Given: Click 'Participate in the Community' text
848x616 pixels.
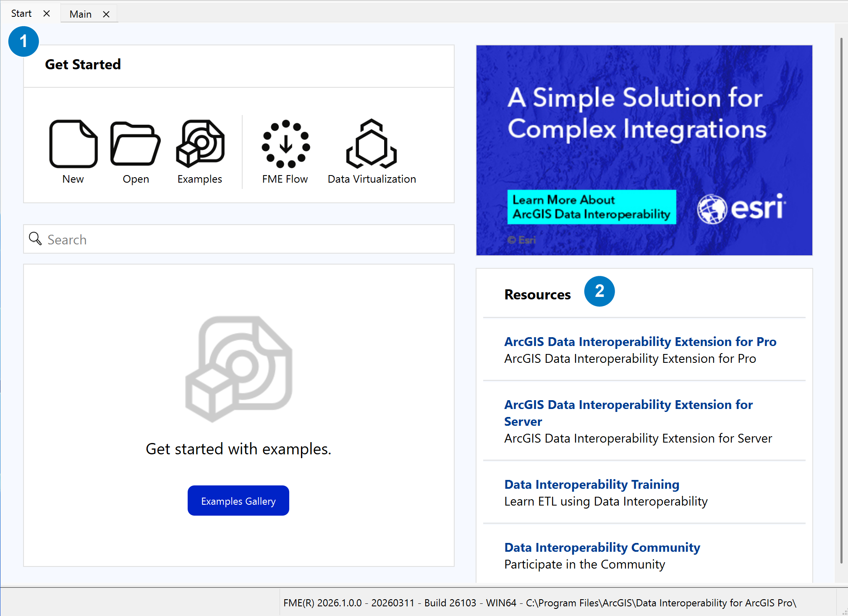Looking at the screenshot, I should point(584,564).
